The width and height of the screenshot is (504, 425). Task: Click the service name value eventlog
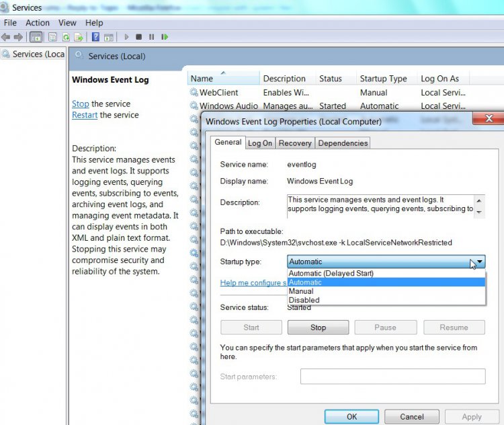pos(302,164)
